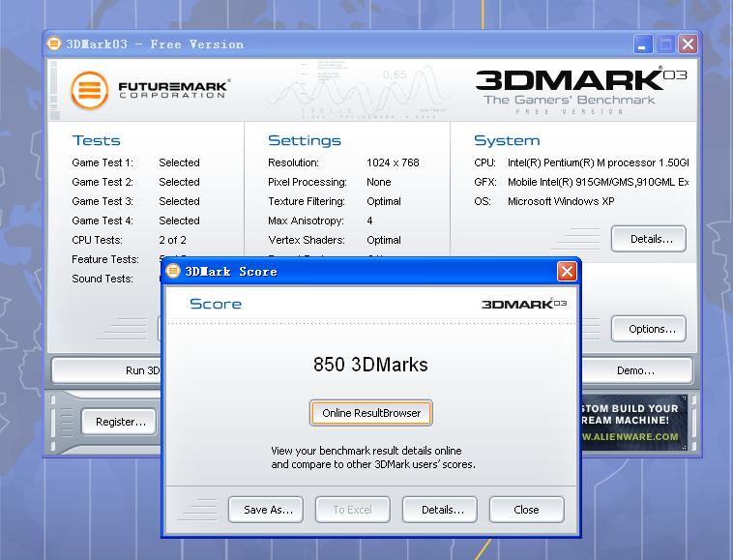Maximize the 3DMark03 main window
This screenshot has width=733, height=560.
tap(665, 44)
